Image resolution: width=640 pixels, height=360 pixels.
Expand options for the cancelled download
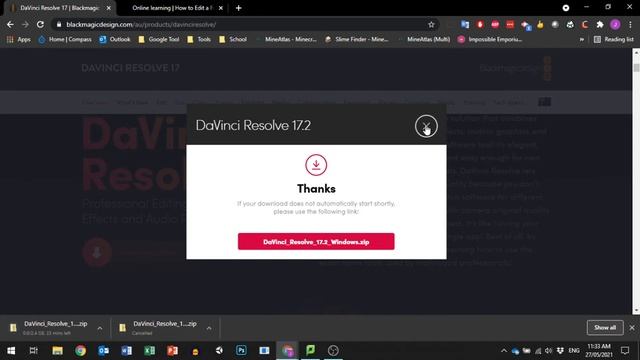(x=209, y=328)
